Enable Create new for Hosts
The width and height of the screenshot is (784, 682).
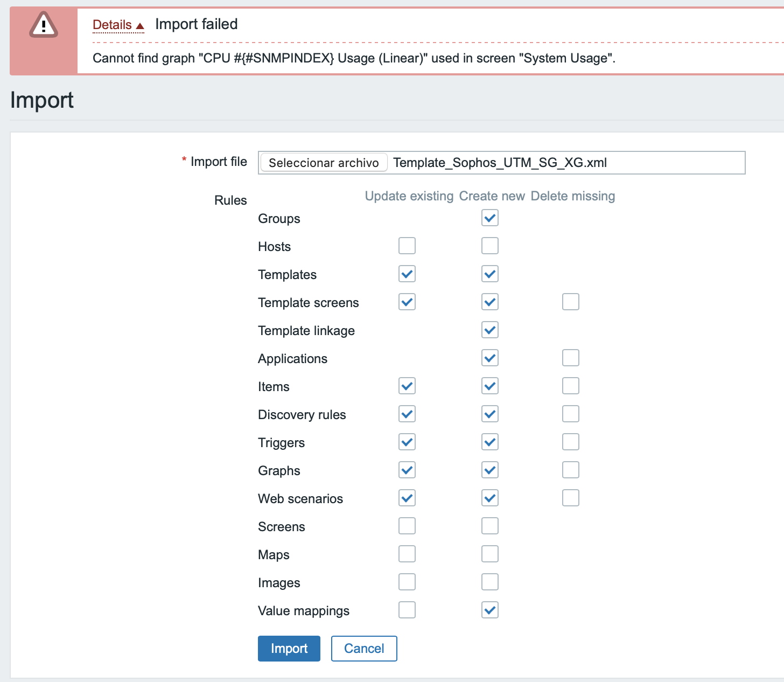(x=490, y=246)
